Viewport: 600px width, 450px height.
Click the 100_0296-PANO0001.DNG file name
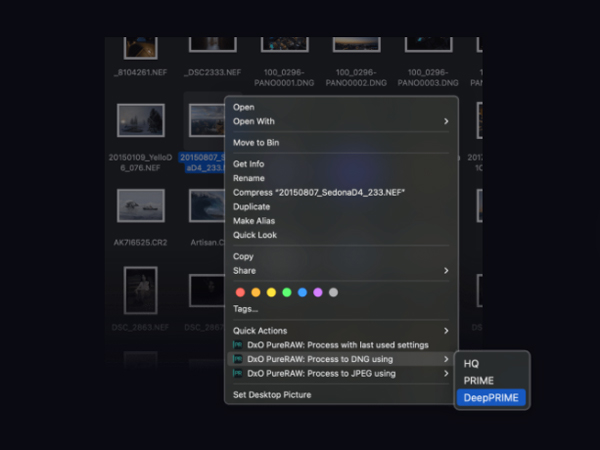[x=284, y=78]
